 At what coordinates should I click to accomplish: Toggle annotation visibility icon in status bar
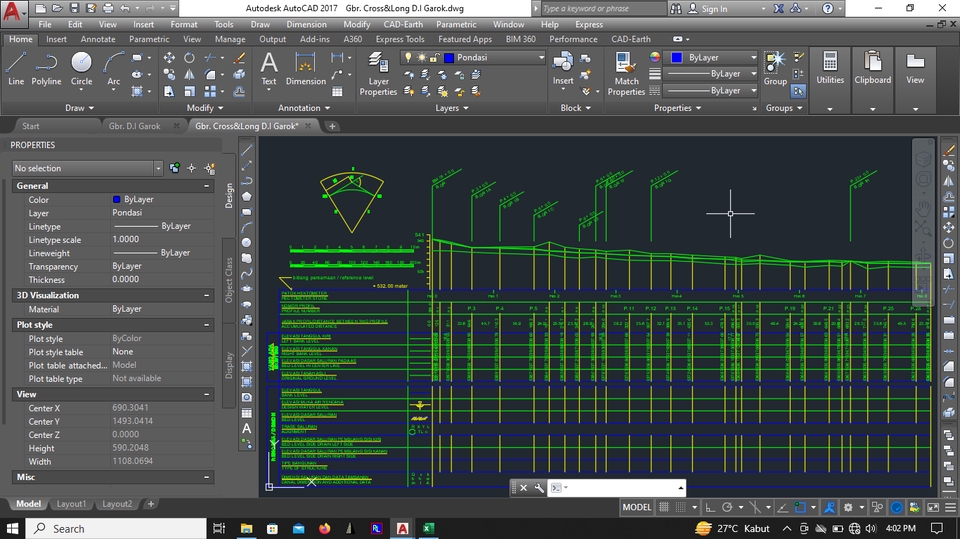pos(830,507)
